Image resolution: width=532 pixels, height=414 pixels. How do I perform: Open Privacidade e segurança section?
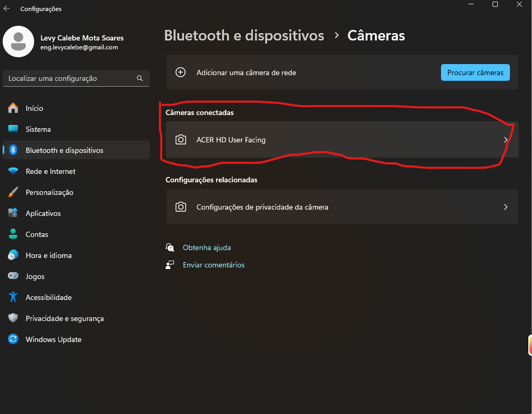click(x=76, y=318)
